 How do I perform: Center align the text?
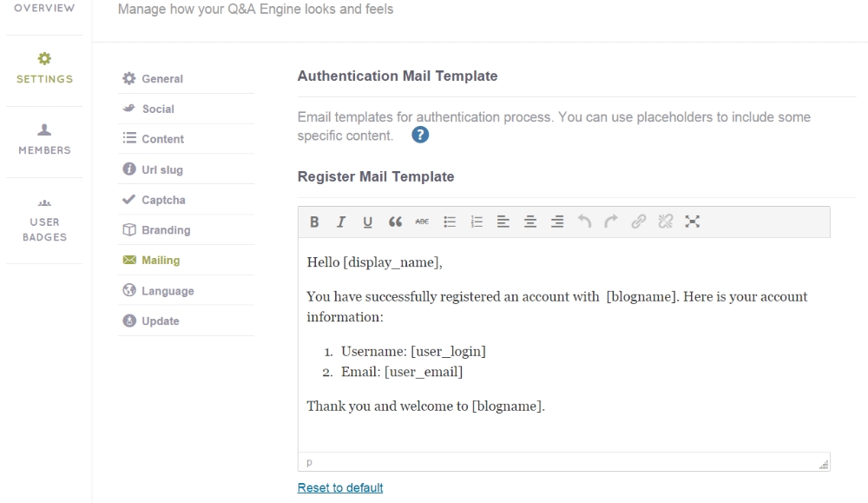point(529,222)
